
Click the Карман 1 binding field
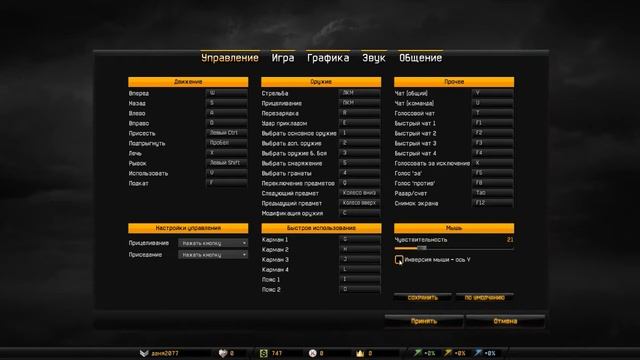tap(360, 240)
